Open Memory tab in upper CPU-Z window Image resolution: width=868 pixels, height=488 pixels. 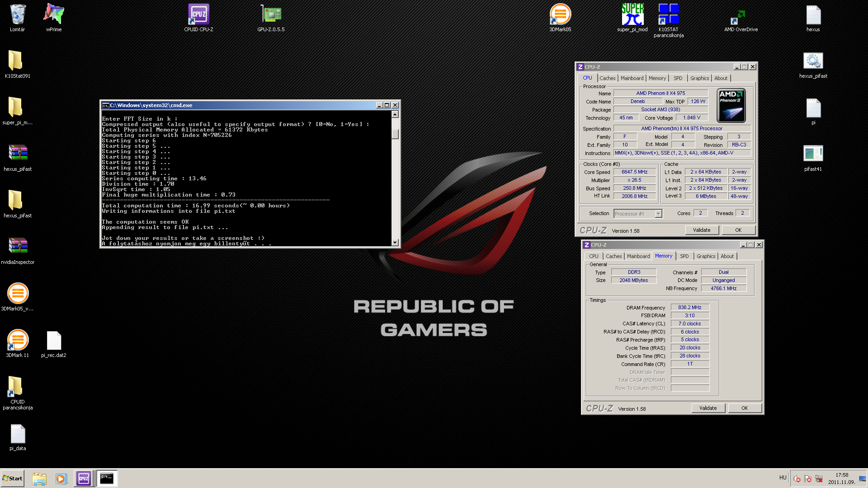(x=657, y=78)
